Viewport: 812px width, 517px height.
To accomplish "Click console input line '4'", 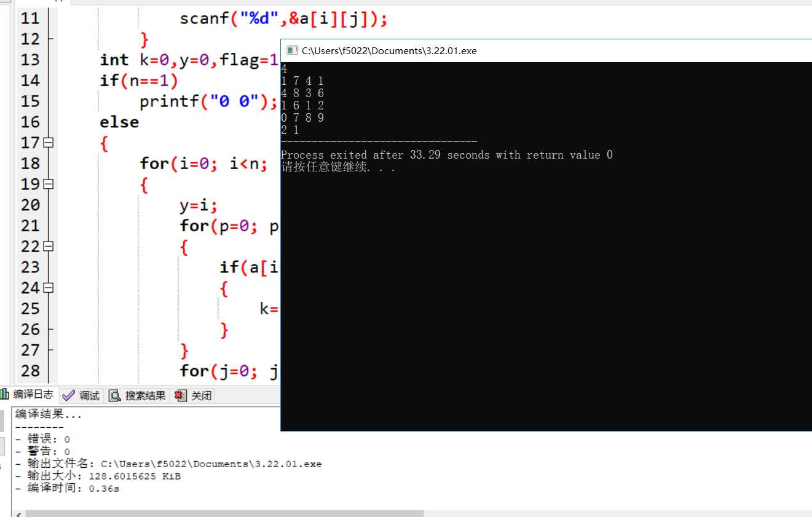I will pyautogui.click(x=284, y=69).
